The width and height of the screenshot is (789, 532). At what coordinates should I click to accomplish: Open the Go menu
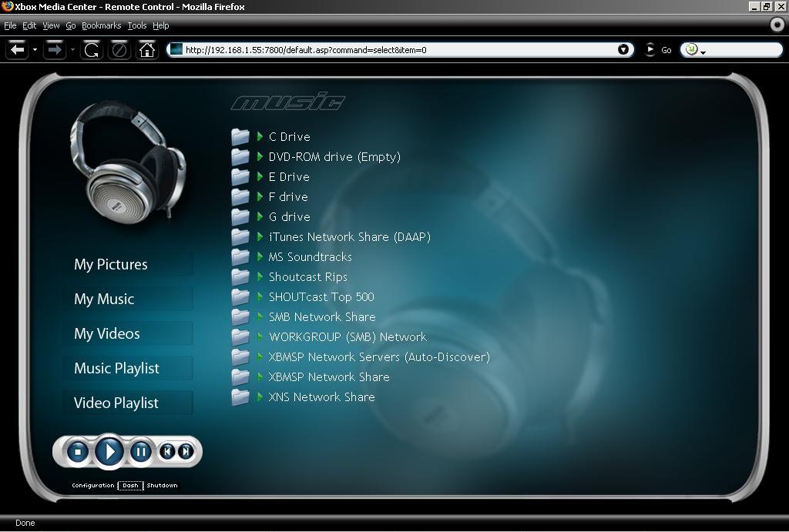tap(70, 25)
